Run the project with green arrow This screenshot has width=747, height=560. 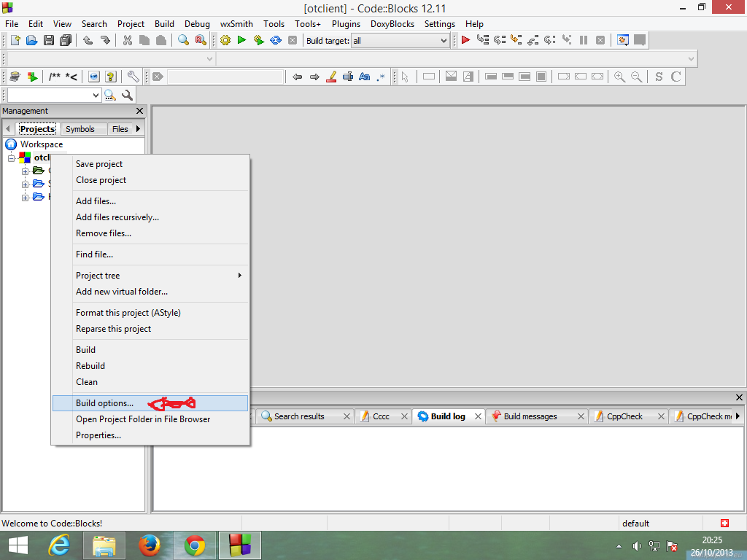click(242, 41)
